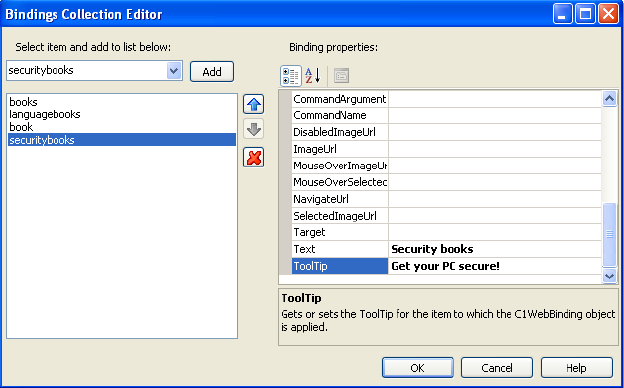624x388 pixels.
Task: Open the Property Pages icon
Action: [341, 76]
